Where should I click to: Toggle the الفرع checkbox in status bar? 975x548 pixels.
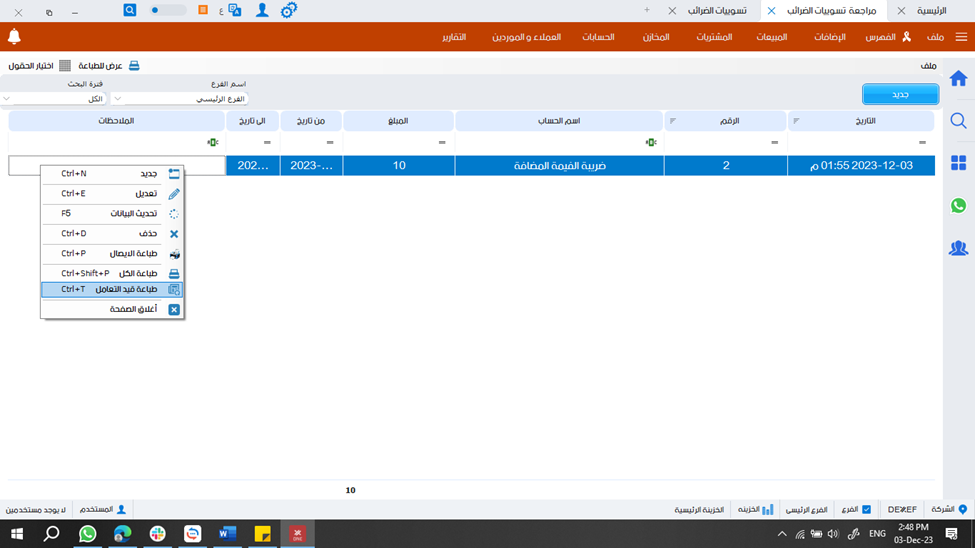tap(866, 509)
